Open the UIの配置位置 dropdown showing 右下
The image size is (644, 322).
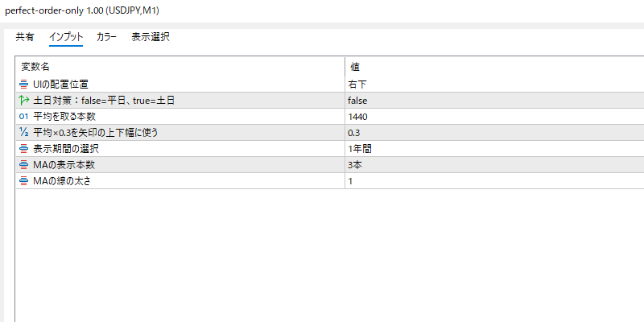coord(357,84)
